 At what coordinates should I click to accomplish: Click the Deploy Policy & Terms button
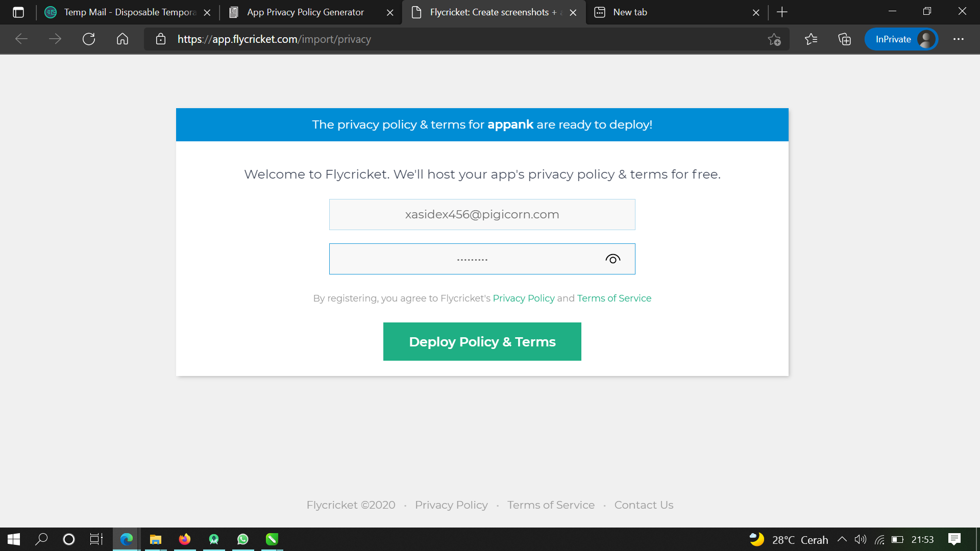coord(482,341)
